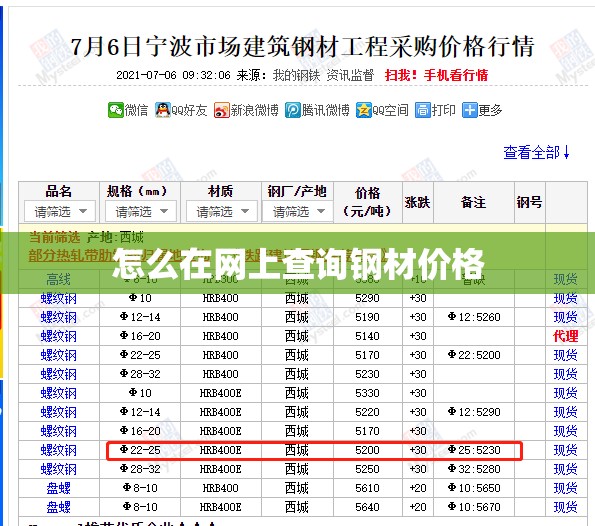The image size is (595, 526).
Task: Click the 打印 text link
Action: click(x=444, y=110)
